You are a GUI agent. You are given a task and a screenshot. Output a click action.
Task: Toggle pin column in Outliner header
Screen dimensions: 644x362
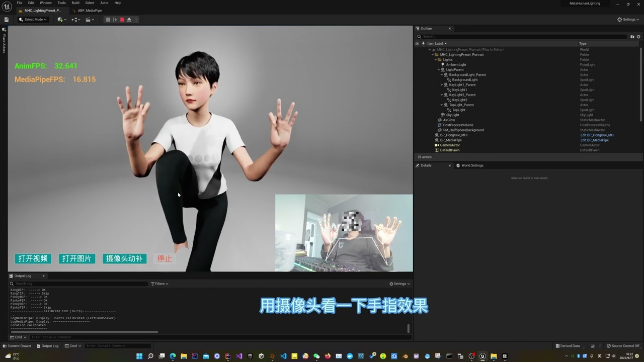423,44
